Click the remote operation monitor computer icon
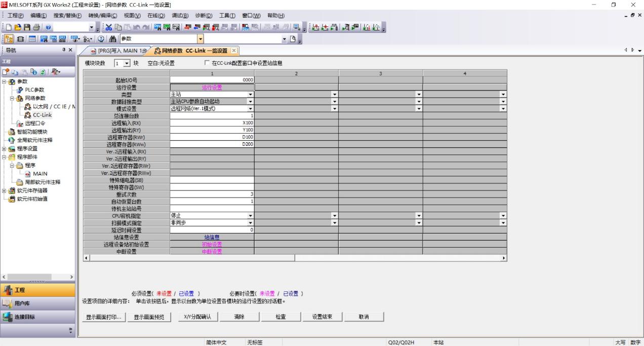The width and height of the screenshot is (644, 346). (297, 26)
